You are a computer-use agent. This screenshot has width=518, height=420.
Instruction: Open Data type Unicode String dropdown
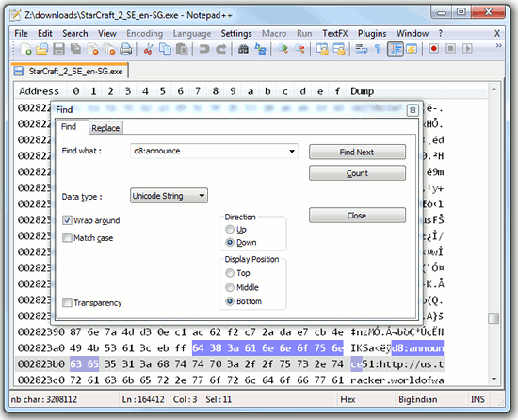[169, 196]
